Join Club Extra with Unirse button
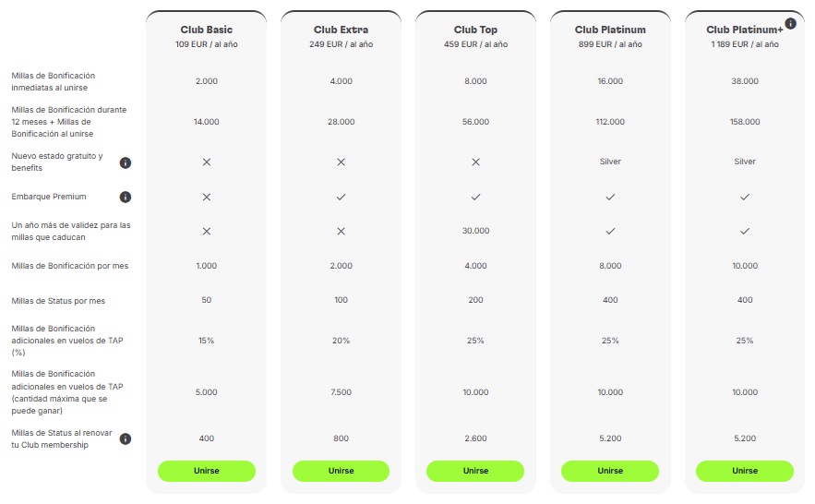 pos(341,471)
